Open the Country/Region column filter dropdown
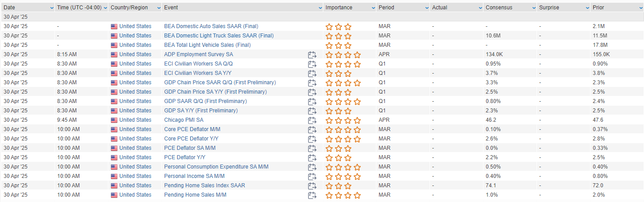644x202 pixels. click(x=158, y=8)
